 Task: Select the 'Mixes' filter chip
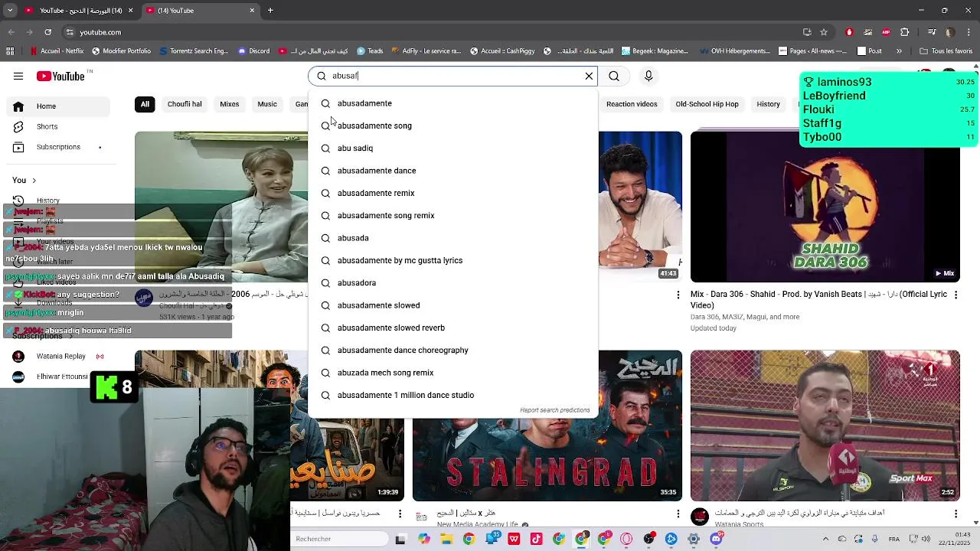point(230,104)
